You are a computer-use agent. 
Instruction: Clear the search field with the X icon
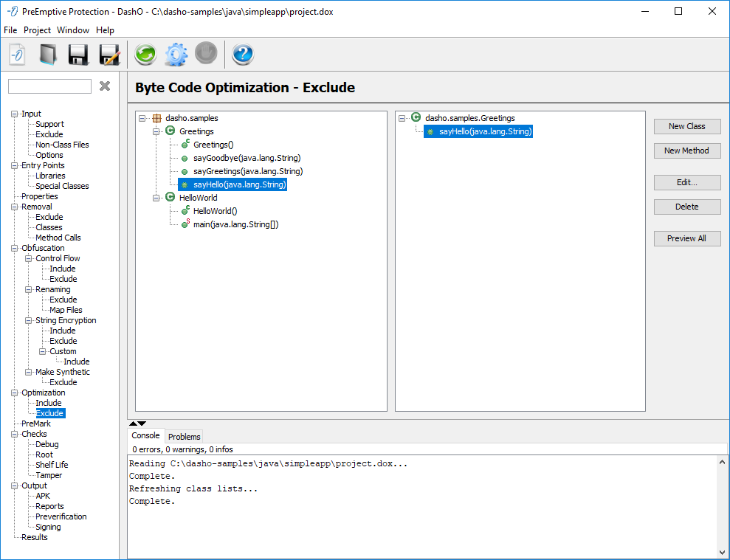click(x=105, y=86)
